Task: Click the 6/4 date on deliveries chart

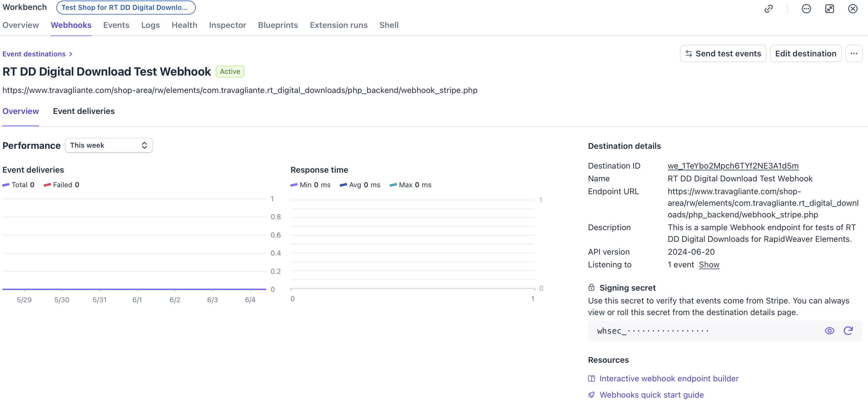Action: tap(250, 300)
